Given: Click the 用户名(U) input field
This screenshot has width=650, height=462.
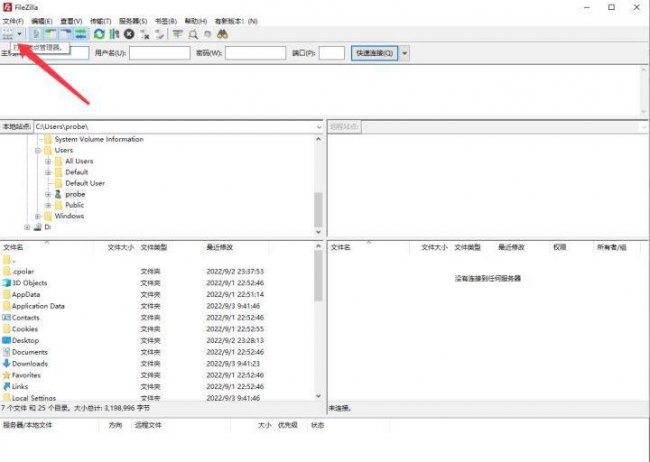Looking at the screenshot, I should point(160,53).
